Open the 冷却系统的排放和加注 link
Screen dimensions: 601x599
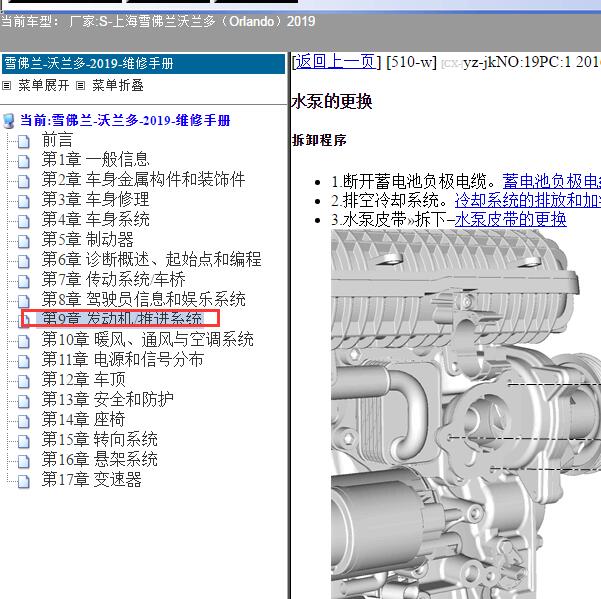coord(527,200)
